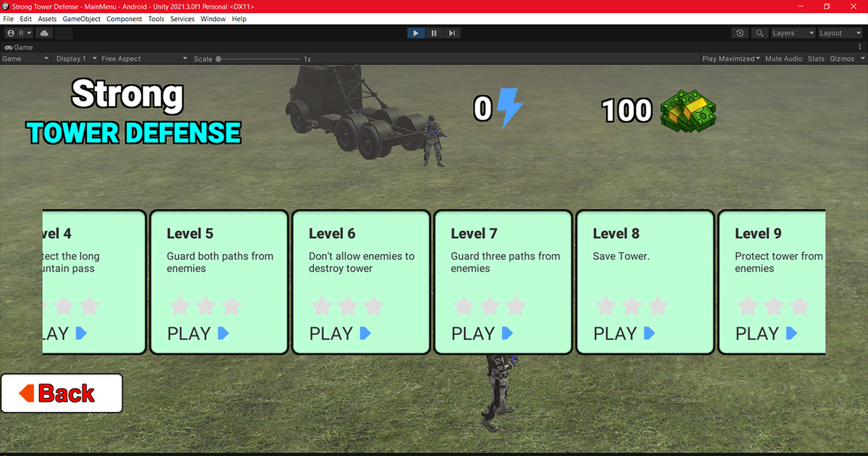The width and height of the screenshot is (868, 456).
Task: Open the Window menu
Action: [x=213, y=19]
